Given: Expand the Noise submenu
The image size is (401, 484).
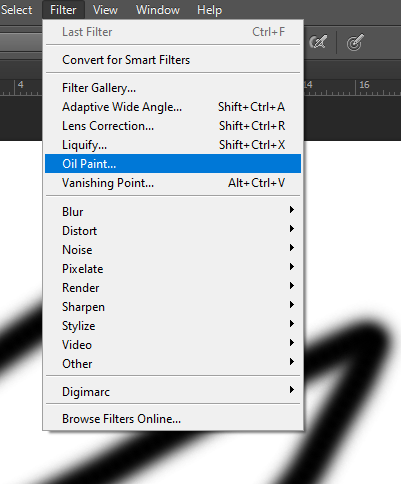Looking at the screenshot, I should pyautogui.click(x=173, y=250).
